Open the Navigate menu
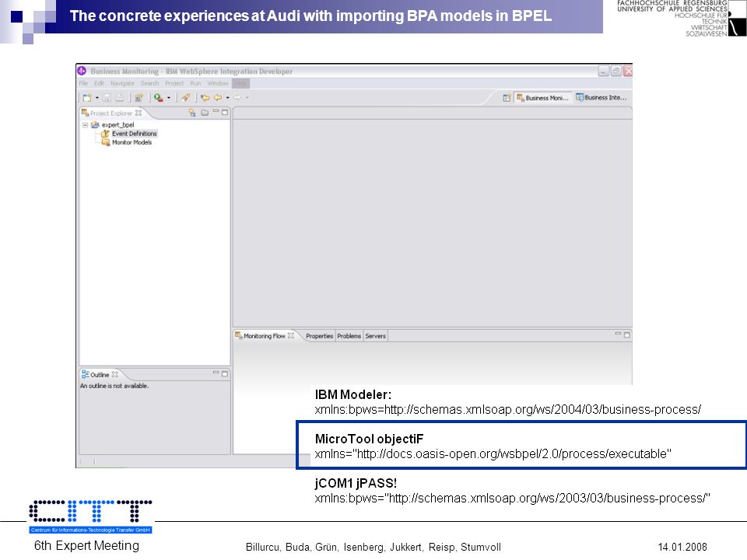Image resolution: width=747 pixels, height=560 pixels. click(x=122, y=83)
